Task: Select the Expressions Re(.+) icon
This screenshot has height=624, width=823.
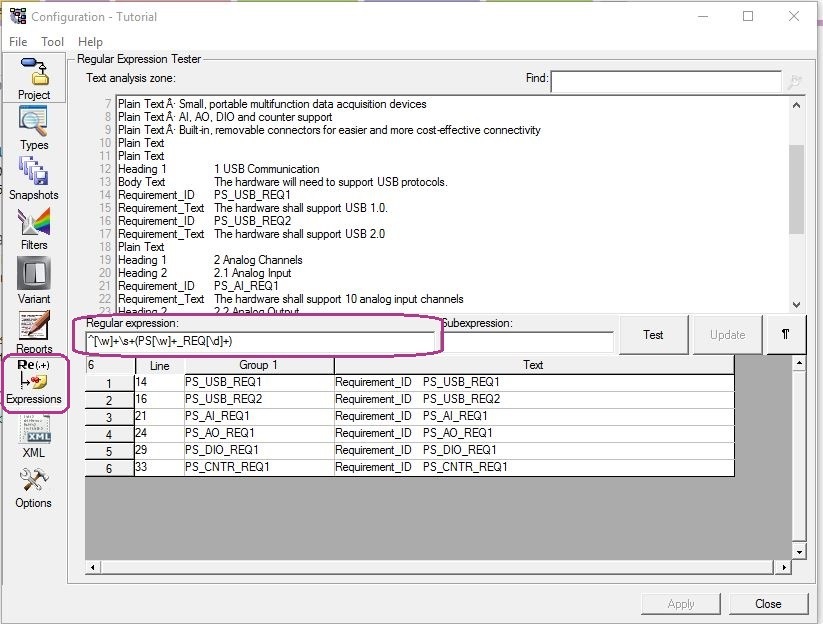Action: tap(34, 375)
